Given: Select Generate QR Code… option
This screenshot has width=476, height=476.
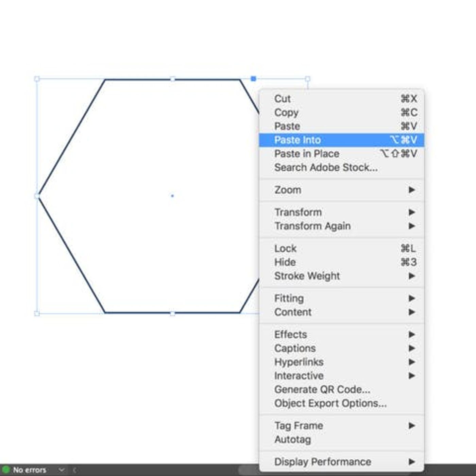Looking at the screenshot, I should (341, 389).
